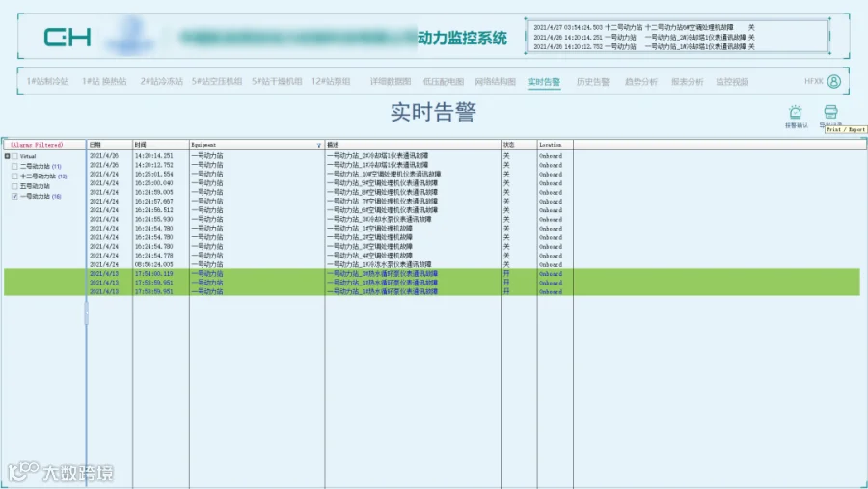Image resolution: width=868 pixels, height=489 pixels.
Task: Switch to 网络结构图 tab
Action: click(496, 81)
